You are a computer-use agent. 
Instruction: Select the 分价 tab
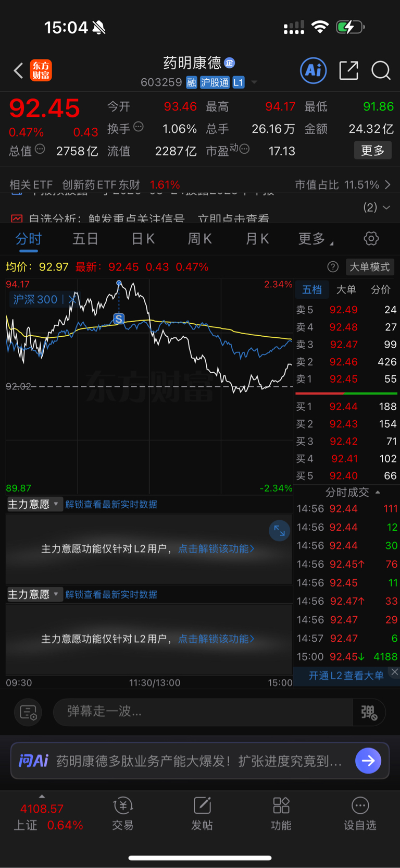click(x=381, y=290)
